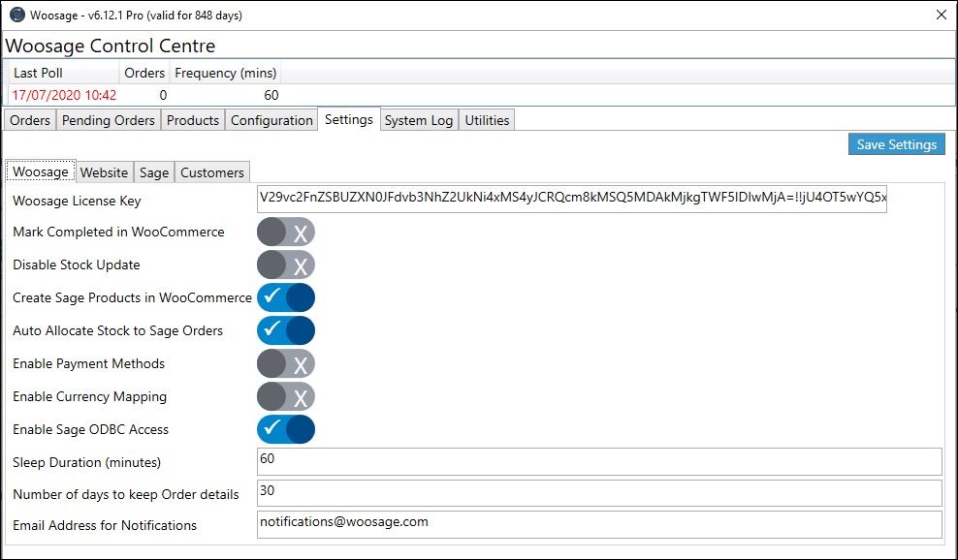Viewport: 958px width, 560px height.
Task: Click the Frequency (mins) column header
Action: point(226,73)
